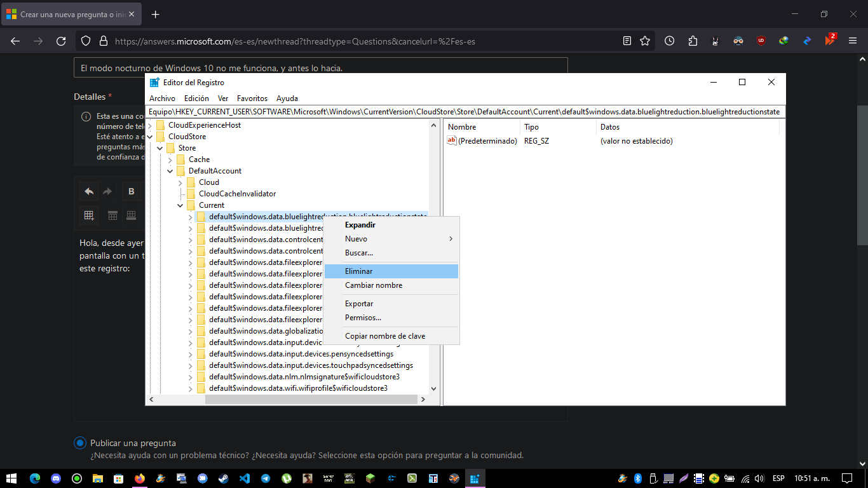
Task: Click the registry path address bar
Action: pos(465,112)
